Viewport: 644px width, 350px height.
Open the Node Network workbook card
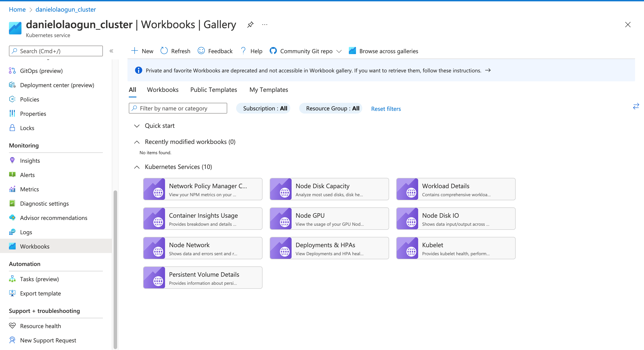point(203,248)
